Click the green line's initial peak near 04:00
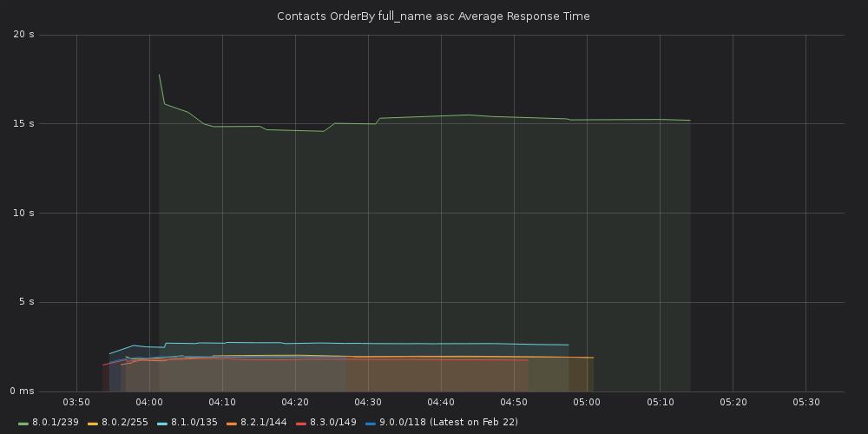 pos(159,75)
